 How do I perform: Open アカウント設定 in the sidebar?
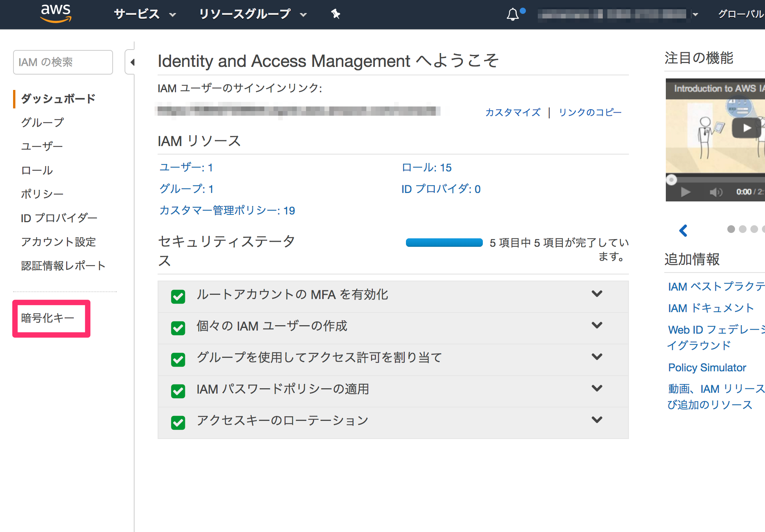click(x=58, y=242)
